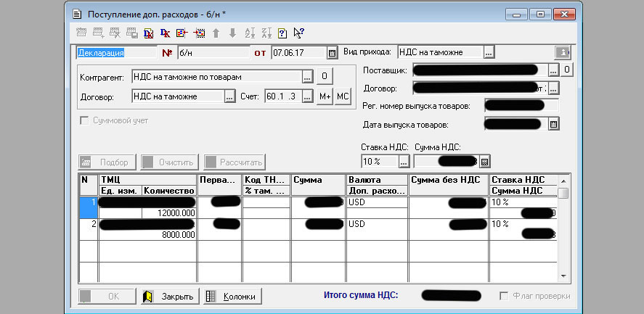Image resolution: width=644 pixels, height=314 pixels.
Task: Open Поставщик selection via ellipsis button
Action: (x=553, y=70)
